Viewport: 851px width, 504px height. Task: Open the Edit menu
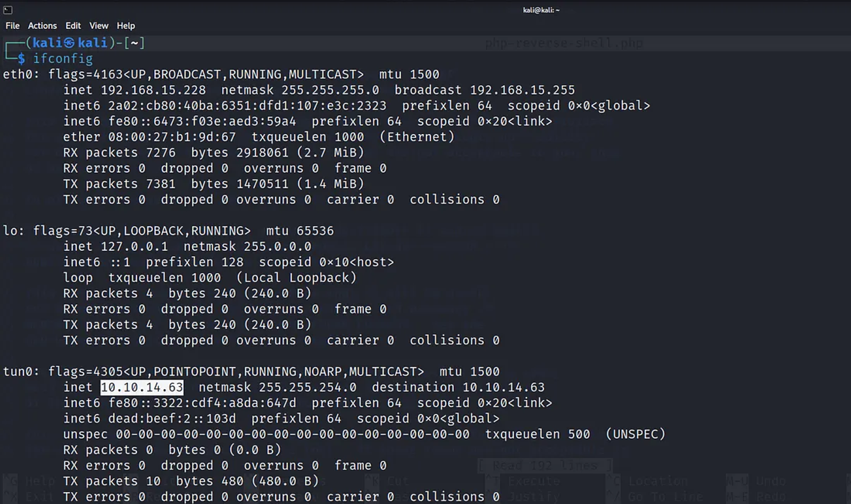(x=73, y=26)
